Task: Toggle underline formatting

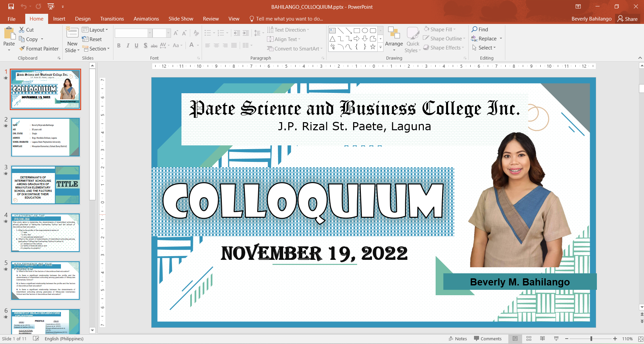Action: click(136, 45)
